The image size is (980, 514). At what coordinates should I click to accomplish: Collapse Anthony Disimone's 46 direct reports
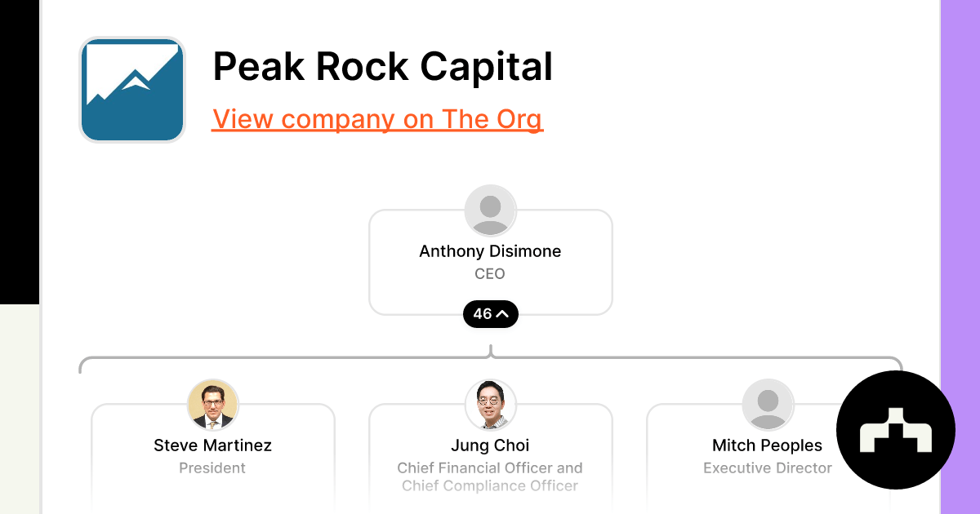[490, 313]
